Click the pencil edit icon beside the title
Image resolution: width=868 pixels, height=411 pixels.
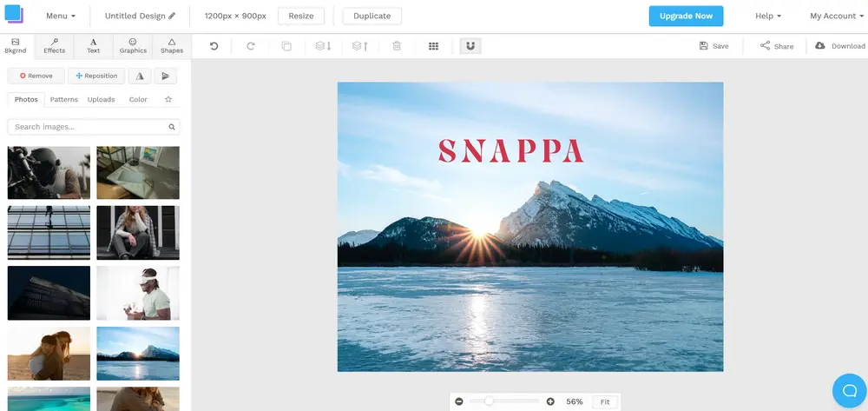point(172,16)
